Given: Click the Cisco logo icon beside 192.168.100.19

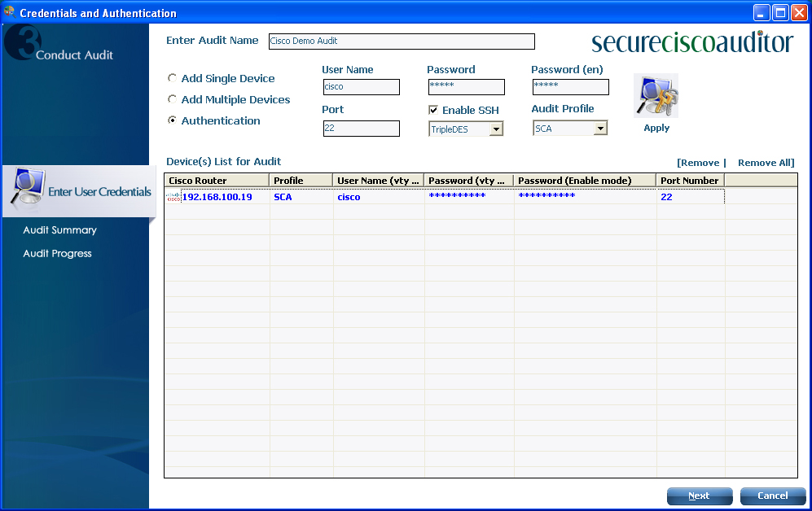Looking at the screenshot, I should click(173, 197).
